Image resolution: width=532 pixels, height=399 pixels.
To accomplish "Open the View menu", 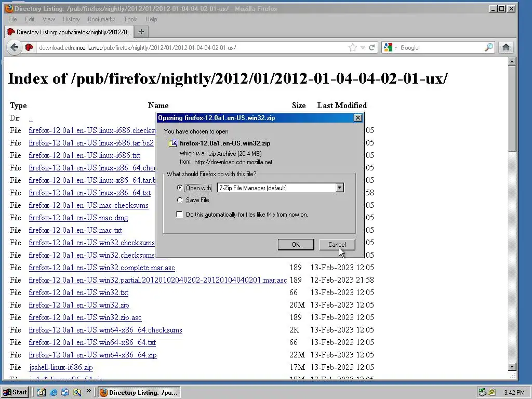I will click(48, 19).
